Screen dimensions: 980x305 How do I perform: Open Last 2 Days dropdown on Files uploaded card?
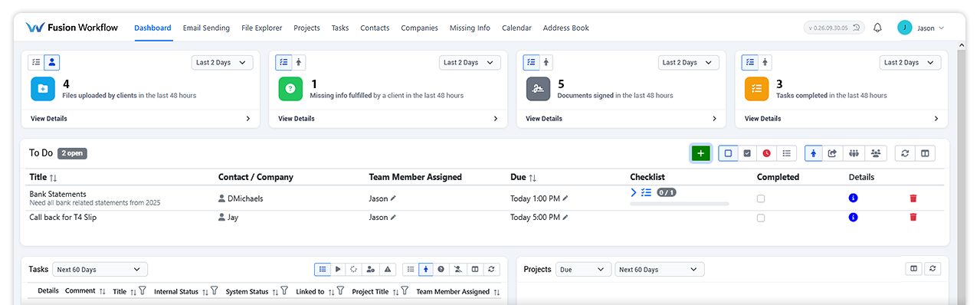tap(222, 63)
